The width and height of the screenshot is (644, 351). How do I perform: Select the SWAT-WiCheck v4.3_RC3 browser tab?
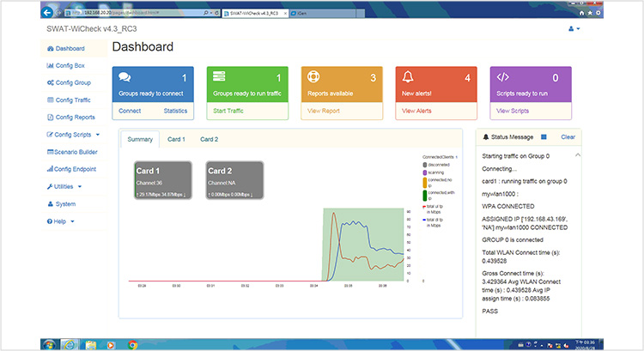(x=255, y=14)
